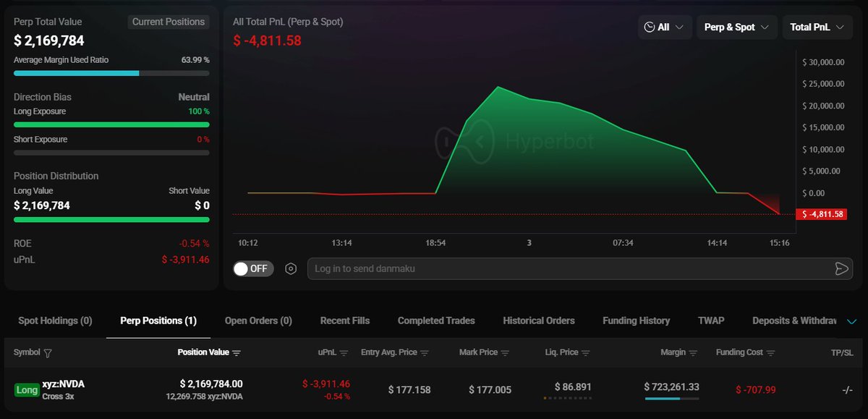Viewport: 868px width, 419px height.
Task: Click the -4,811.58 chart price marker
Action: coord(820,214)
